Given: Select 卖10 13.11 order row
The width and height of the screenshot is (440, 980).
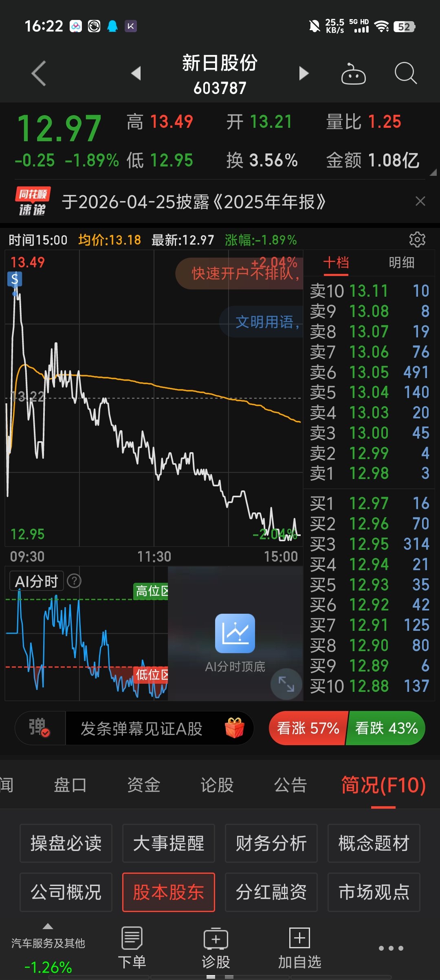Looking at the screenshot, I should pyautogui.click(x=370, y=291).
